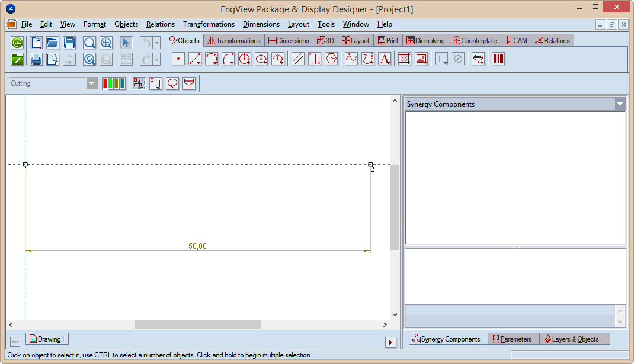This screenshot has width=634, height=364.
Task: Click the 50,80 dimension label
Action: coord(197,246)
